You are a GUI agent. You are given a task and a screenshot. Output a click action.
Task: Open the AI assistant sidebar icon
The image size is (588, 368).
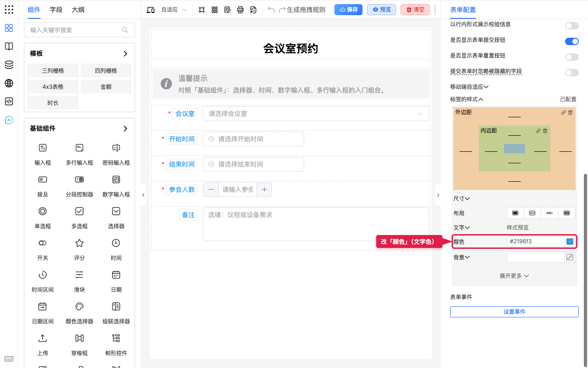tap(9, 120)
